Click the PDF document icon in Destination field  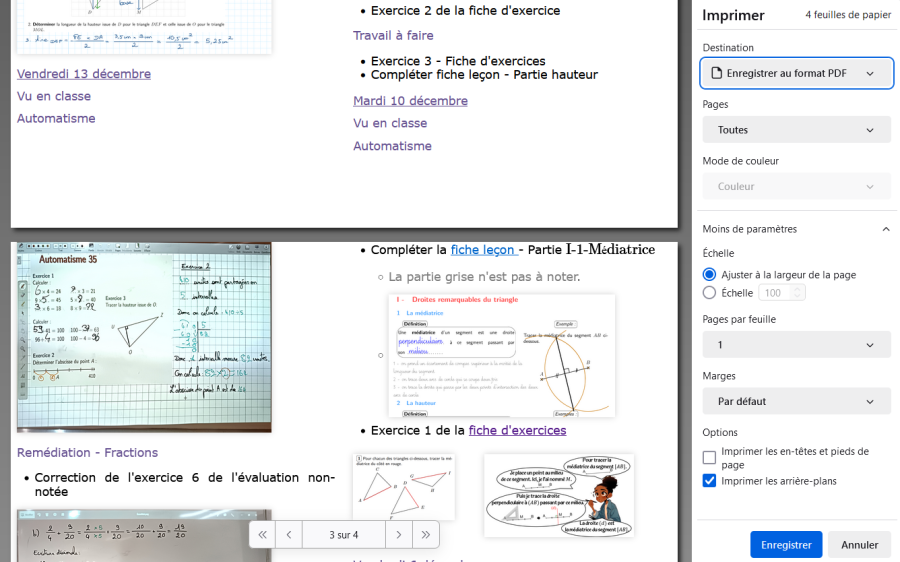[716, 73]
